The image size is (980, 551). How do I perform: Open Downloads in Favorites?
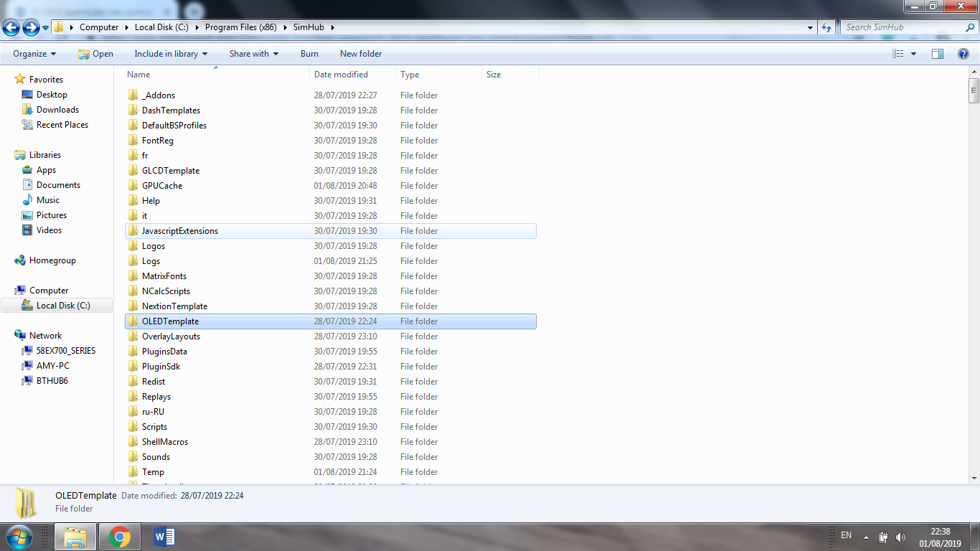(57, 110)
